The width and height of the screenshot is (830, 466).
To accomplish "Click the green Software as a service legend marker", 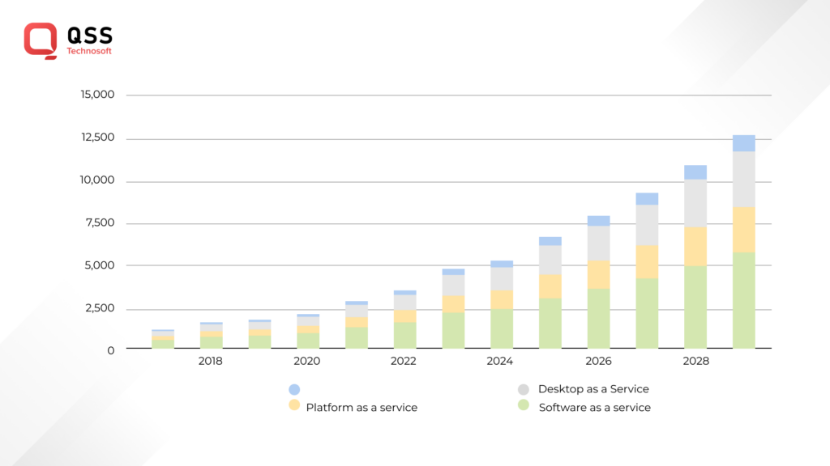I will [x=523, y=406].
